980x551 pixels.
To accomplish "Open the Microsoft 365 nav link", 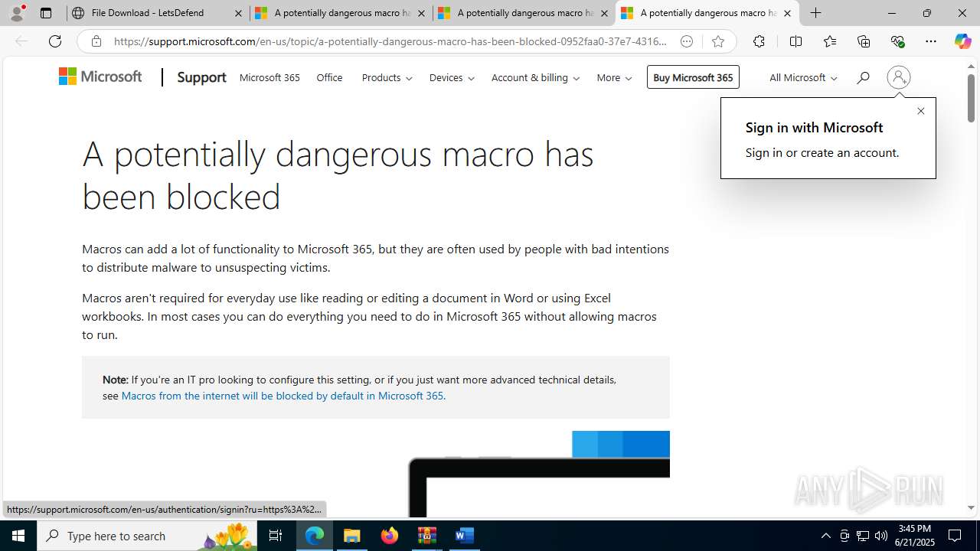I will click(269, 77).
